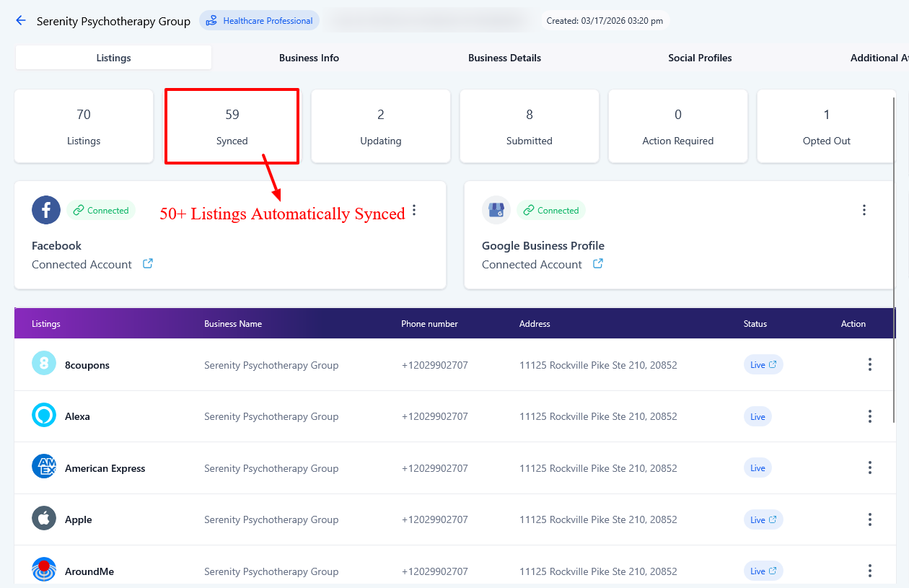
Task: Open the Business Details tab
Action: (x=504, y=58)
